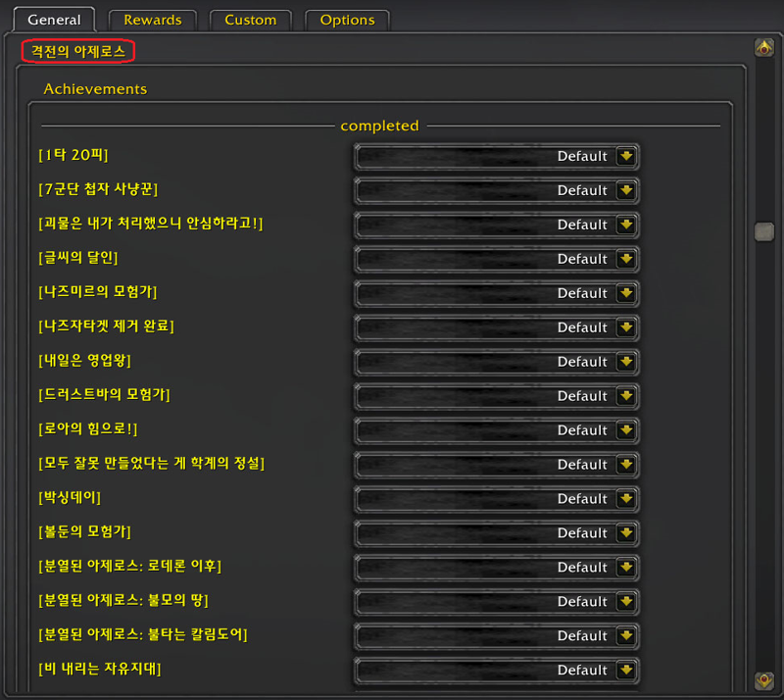This screenshot has height=700, width=784.
Task: Click [분열된 아제로스: 불타는 칼림도어] achievement text
Action: point(143,634)
